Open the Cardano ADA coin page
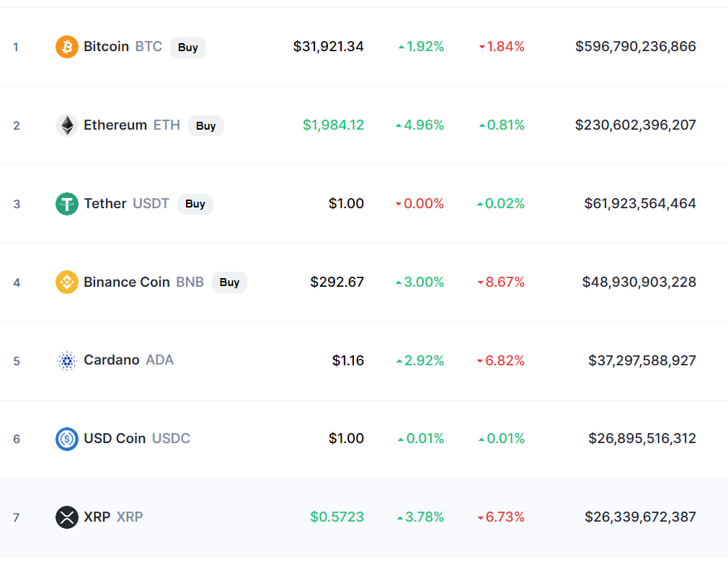The height and width of the screenshot is (562, 728). coord(128,360)
